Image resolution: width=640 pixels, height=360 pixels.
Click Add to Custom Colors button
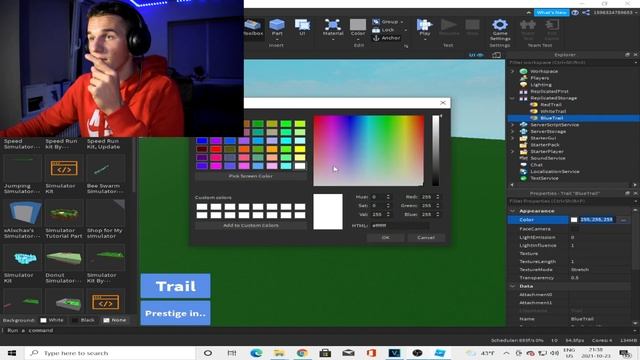click(x=251, y=225)
